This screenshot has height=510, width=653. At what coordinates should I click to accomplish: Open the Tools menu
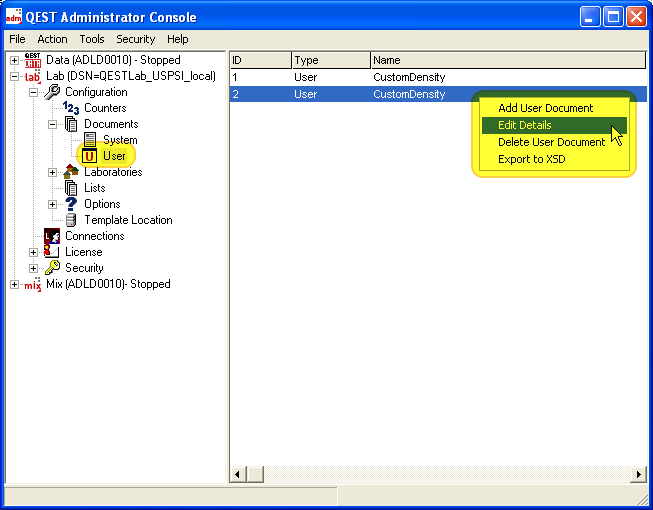pos(92,39)
